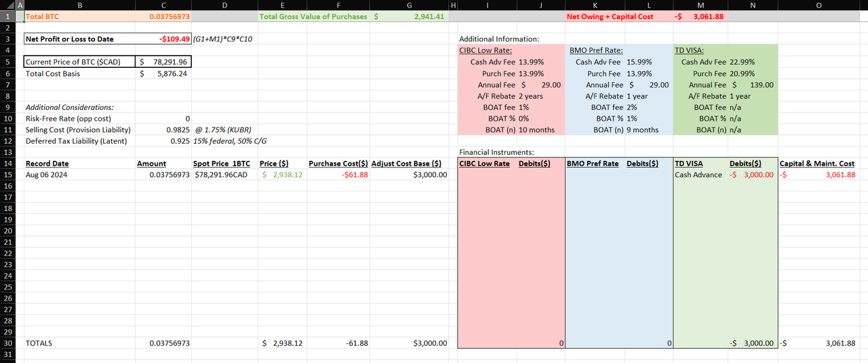
Task: Select the $78,291.96CAD spot price cell
Action: point(224,174)
